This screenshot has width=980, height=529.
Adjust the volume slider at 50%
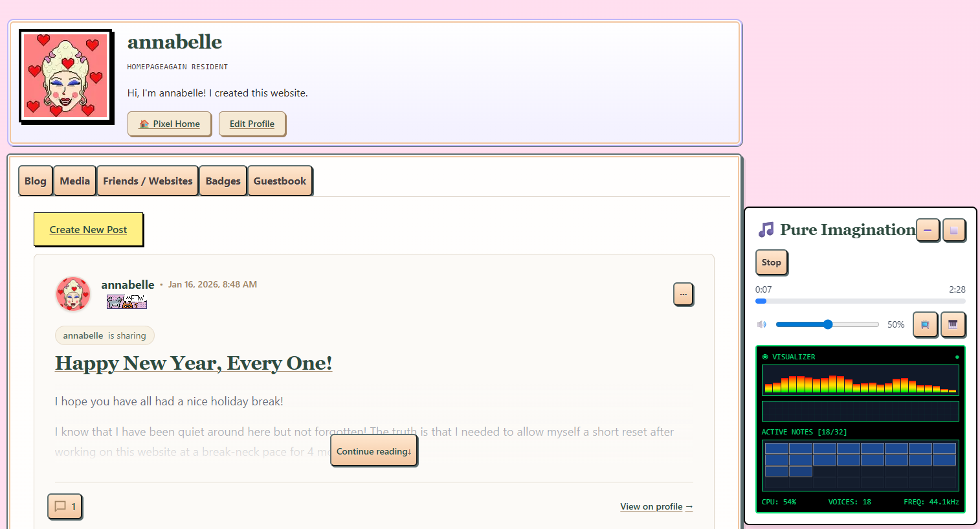[x=827, y=324]
